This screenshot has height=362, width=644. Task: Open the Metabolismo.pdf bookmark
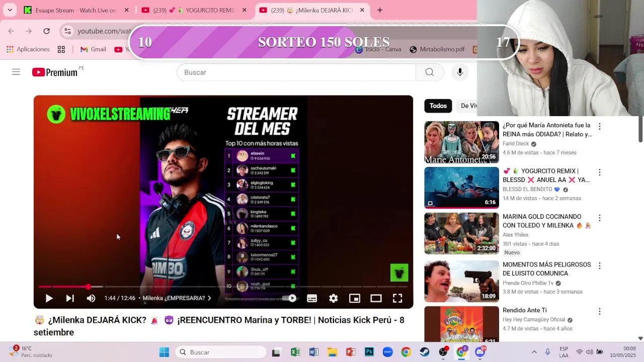[x=437, y=49]
